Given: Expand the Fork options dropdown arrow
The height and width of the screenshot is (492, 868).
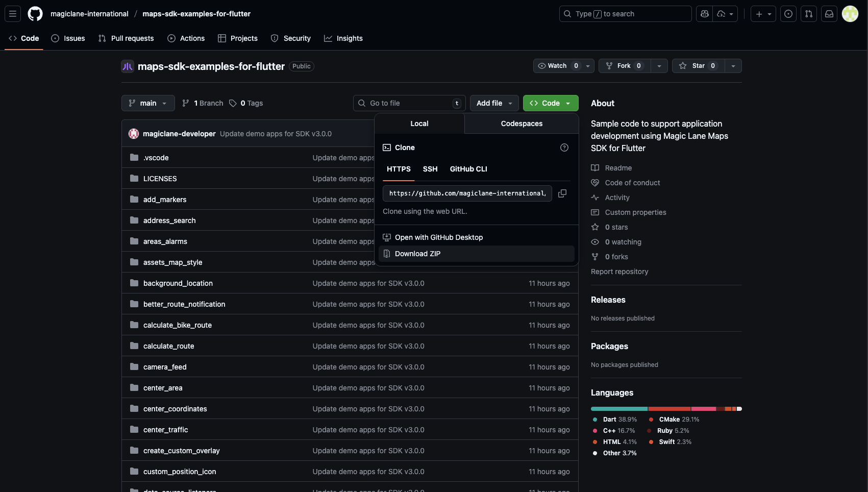Looking at the screenshot, I should [659, 66].
